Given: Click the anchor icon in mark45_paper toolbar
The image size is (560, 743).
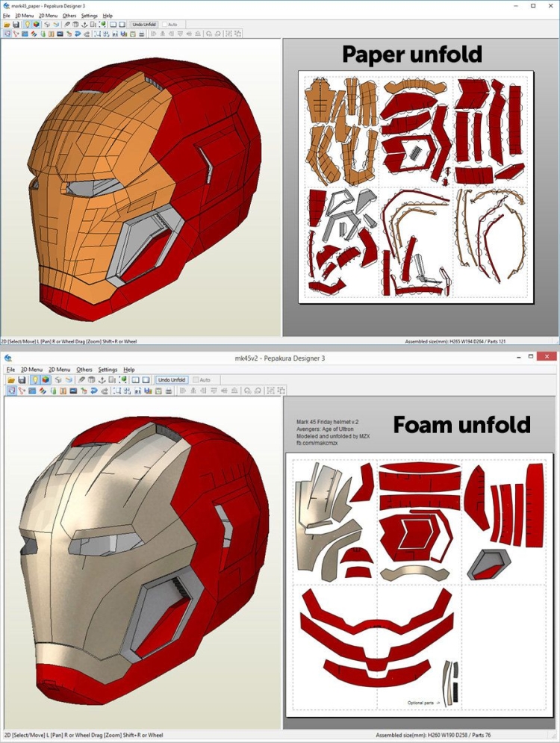Looking at the screenshot, I should 84,25.
